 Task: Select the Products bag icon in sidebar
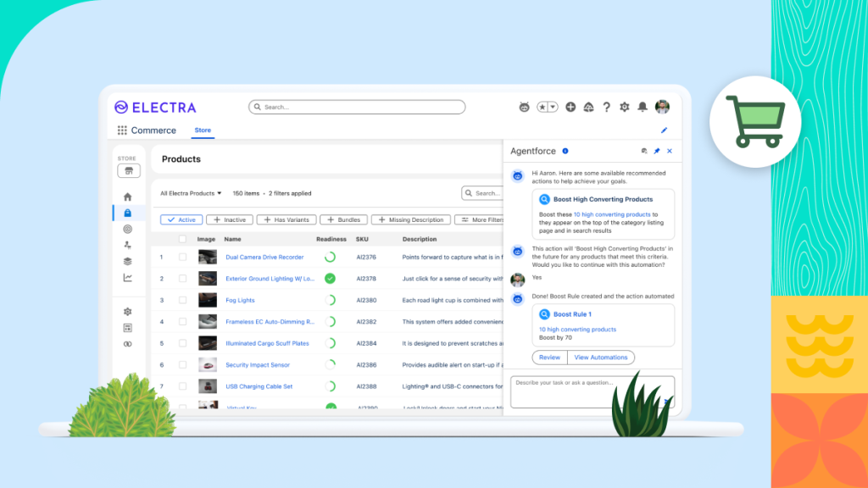pos(127,213)
